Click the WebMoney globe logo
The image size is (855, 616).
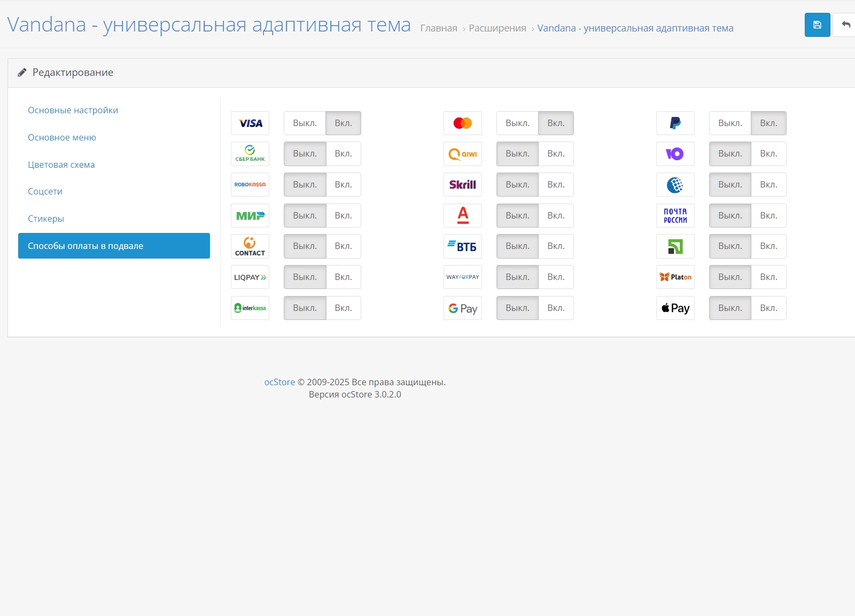coord(675,185)
